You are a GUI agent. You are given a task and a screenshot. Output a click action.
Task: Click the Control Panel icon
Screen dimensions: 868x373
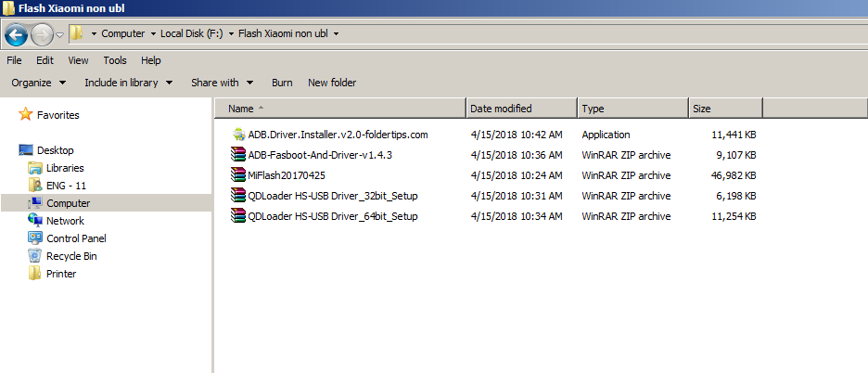(x=35, y=238)
